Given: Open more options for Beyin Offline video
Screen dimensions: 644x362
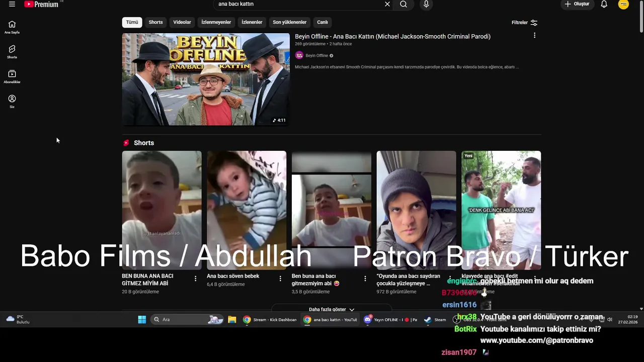Looking at the screenshot, I should click(534, 35).
